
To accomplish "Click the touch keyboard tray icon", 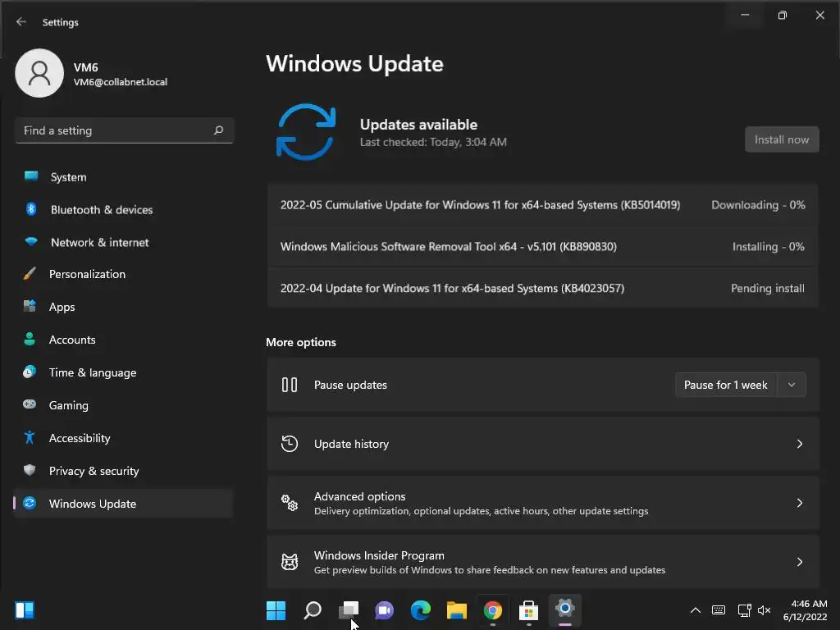I will point(719,610).
